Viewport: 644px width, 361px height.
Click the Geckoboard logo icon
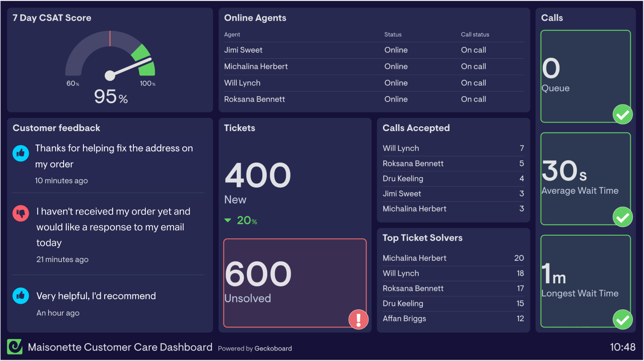15,346
